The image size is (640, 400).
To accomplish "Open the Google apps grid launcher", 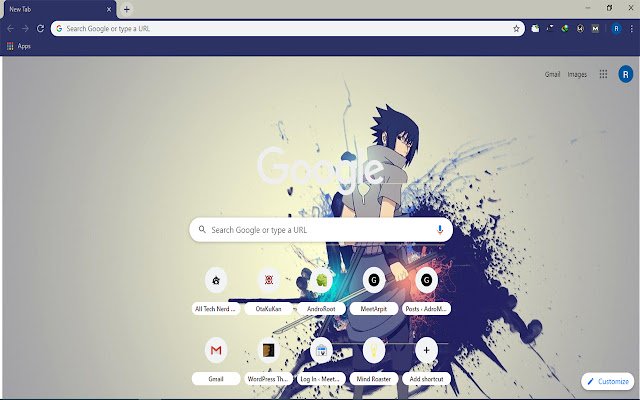I will [x=603, y=74].
